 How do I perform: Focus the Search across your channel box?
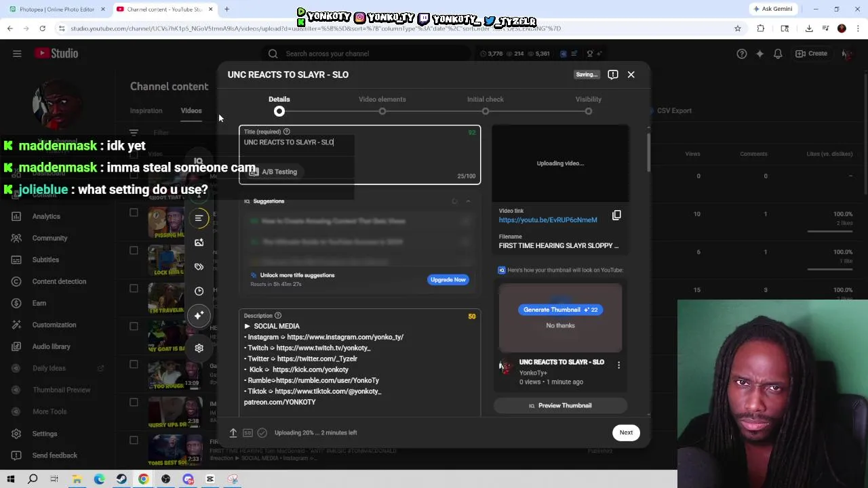tap(366, 54)
